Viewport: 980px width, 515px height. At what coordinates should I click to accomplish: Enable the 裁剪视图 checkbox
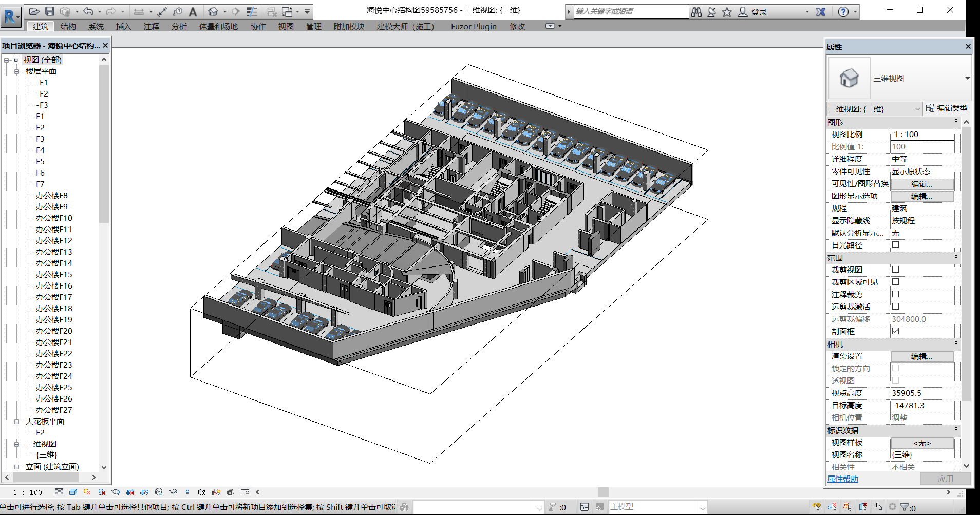coord(895,270)
